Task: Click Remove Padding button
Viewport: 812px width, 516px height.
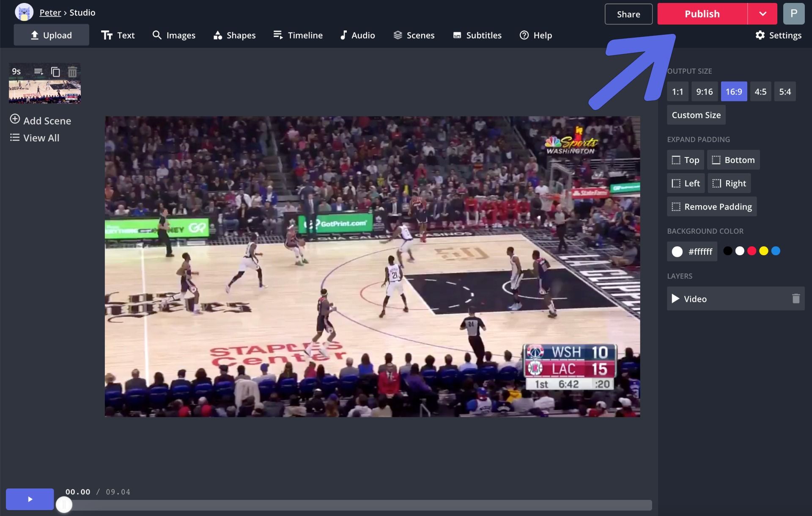Action: pos(711,207)
